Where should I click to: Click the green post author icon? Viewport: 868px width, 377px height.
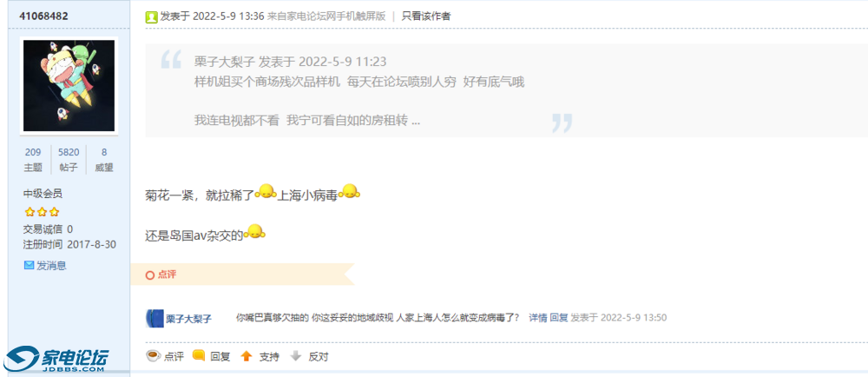(151, 17)
